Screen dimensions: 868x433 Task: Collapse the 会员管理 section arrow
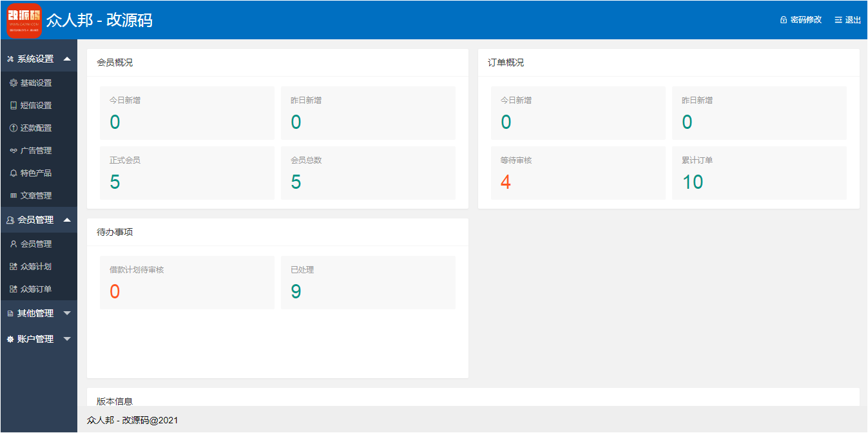point(67,220)
